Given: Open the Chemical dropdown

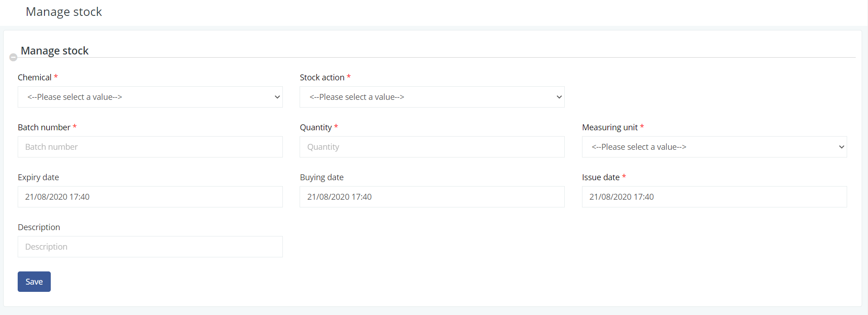Looking at the screenshot, I should [150, 97].
